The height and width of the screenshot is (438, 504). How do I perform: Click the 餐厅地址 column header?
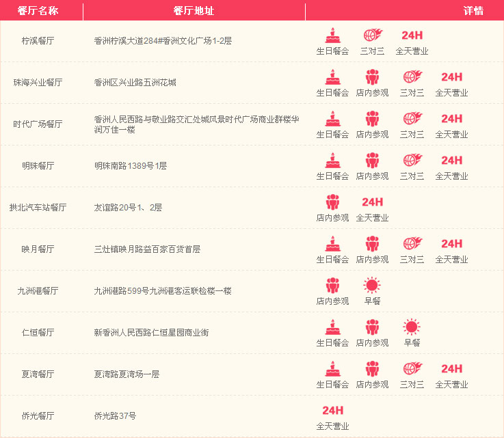[194, 11]
